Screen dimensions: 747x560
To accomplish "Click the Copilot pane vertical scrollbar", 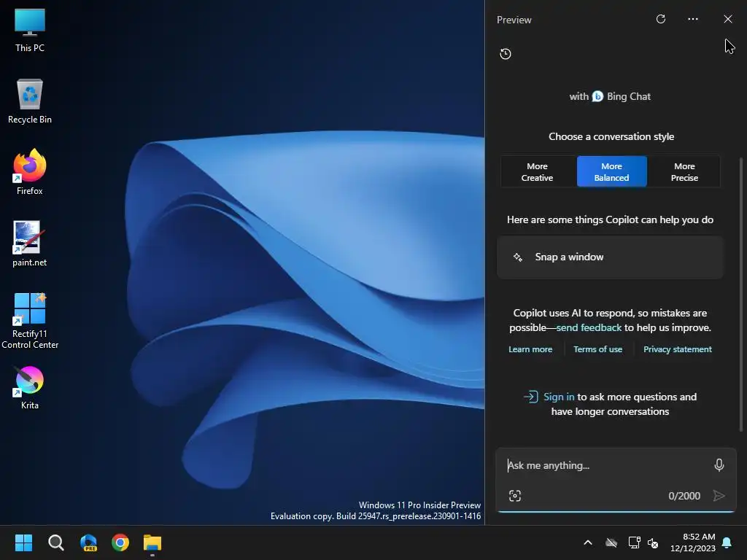I will coord(741,295).
